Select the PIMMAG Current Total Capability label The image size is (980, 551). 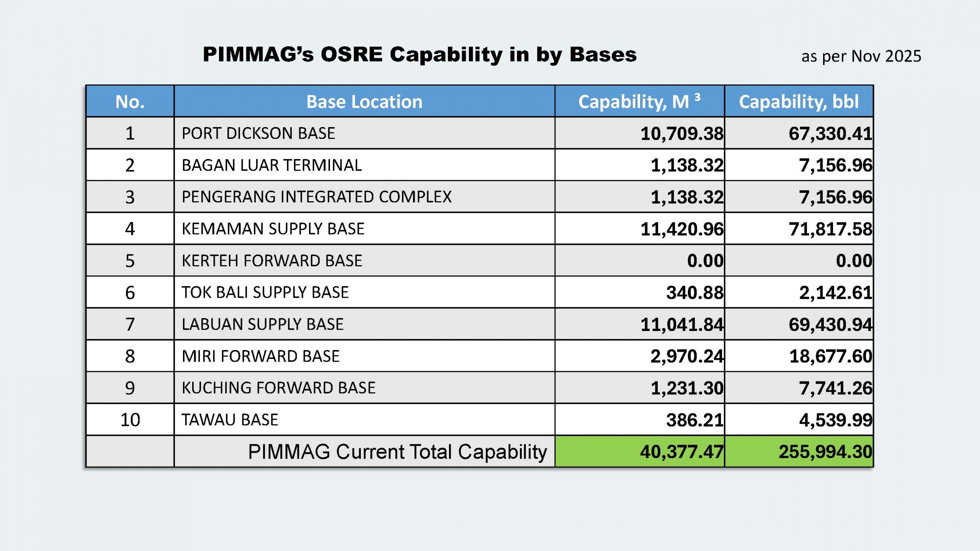click(x=397, y=452)
